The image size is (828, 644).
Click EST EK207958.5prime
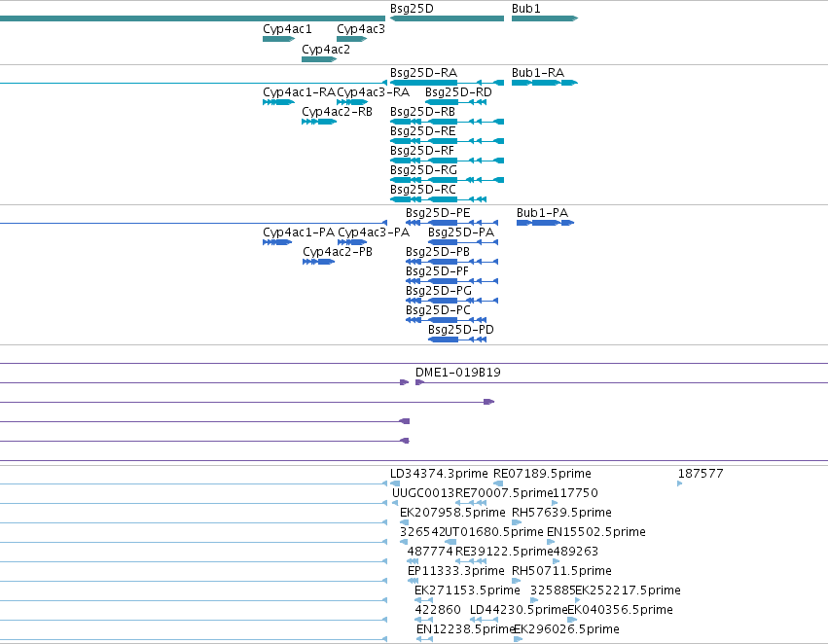(x=405, y=522)
